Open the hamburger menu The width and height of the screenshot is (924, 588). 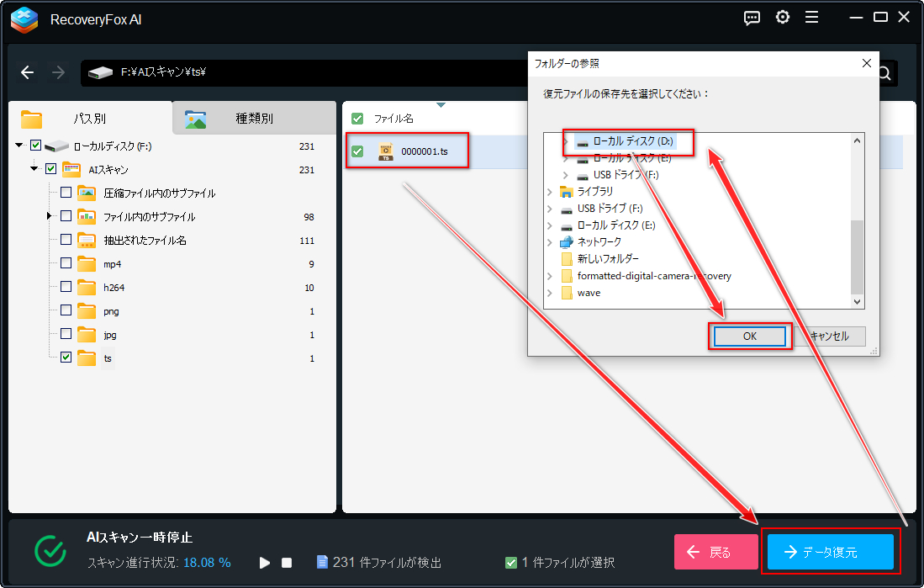(x=812, y=18)
